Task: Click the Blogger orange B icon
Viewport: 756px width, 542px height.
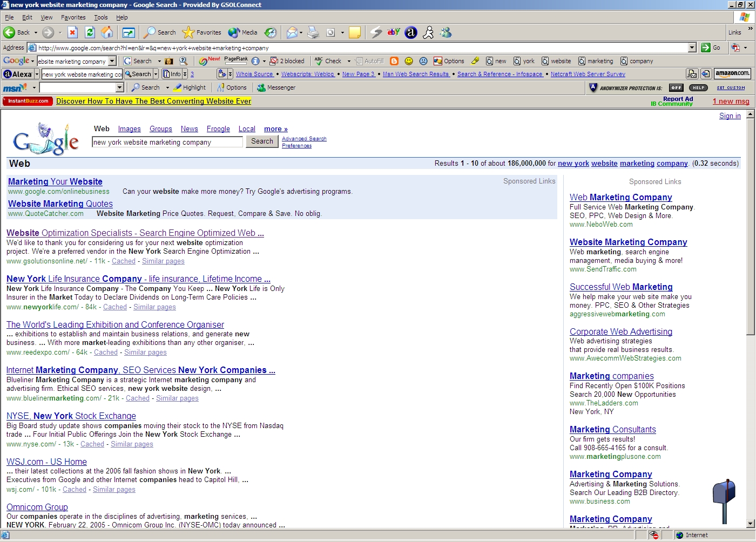Action: click(x=394, y=61)
